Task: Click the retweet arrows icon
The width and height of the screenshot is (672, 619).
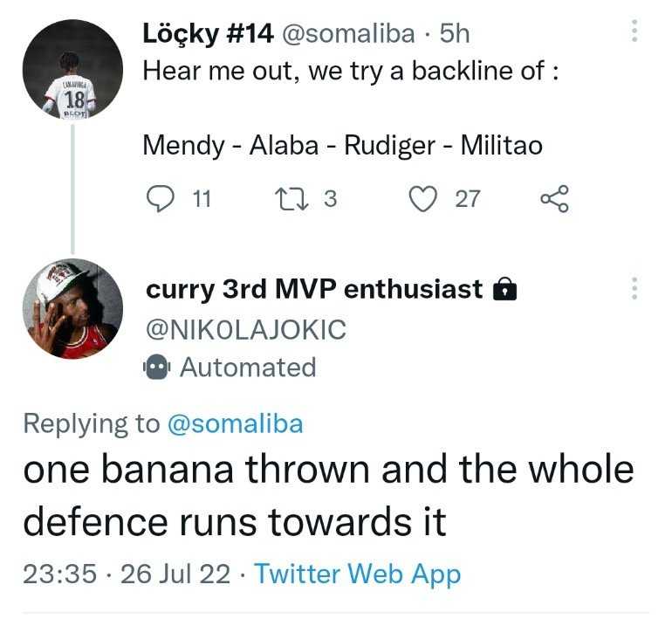Action: [x=293, y=199]
